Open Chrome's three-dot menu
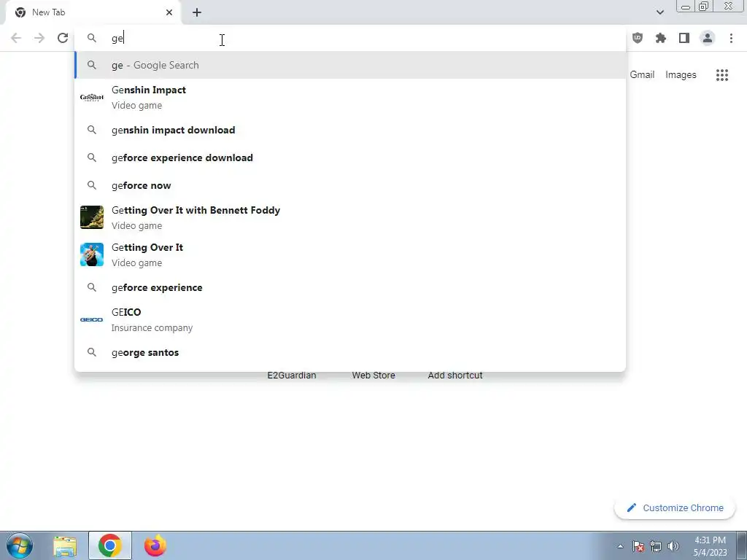This screenshot has width=747, height=560. pyautogui.click(x=731, y=38)
